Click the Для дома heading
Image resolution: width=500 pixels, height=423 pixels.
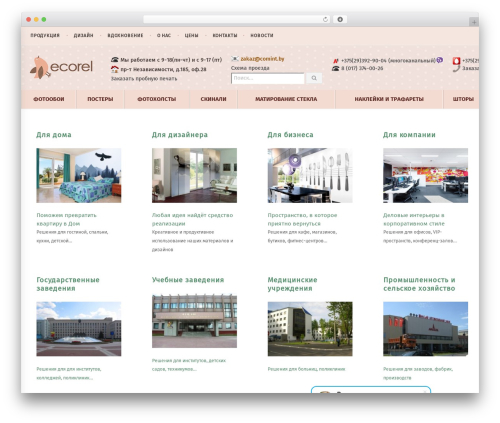click(x=54, y=135)
